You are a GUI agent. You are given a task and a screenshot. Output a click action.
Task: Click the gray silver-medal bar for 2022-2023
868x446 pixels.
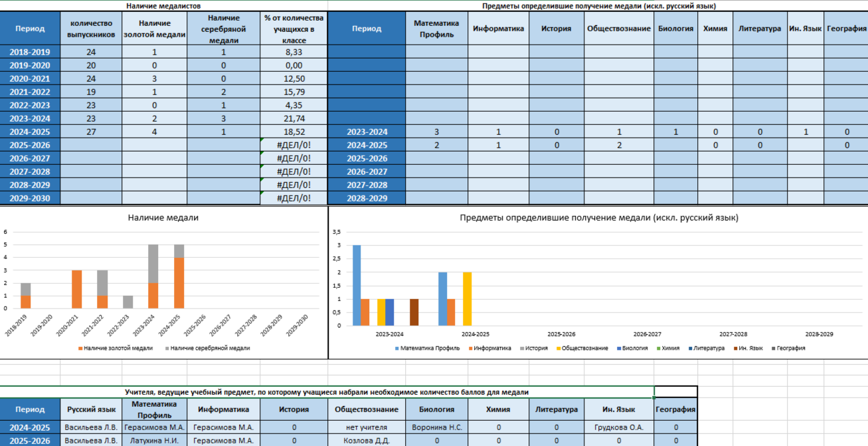[x=128, y=302]
